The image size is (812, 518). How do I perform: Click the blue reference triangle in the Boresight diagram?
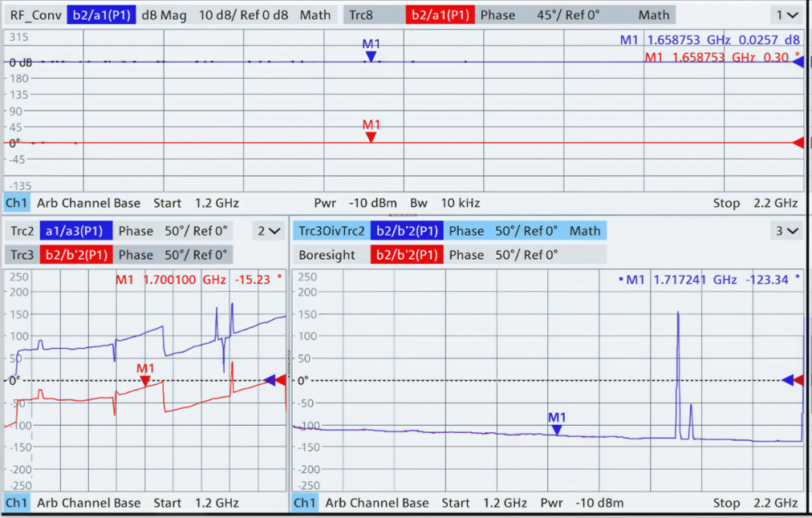pos(787,380)
